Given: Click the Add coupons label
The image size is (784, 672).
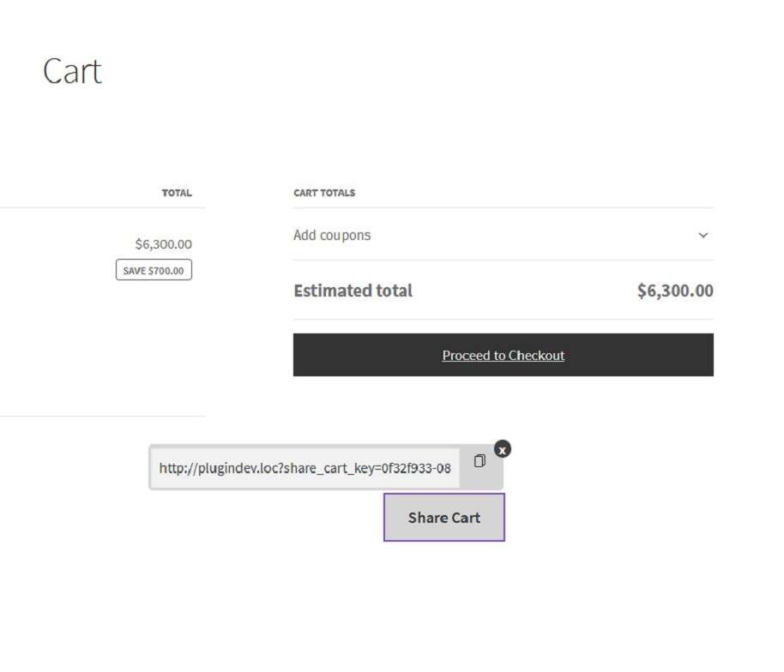Looking at the screenshot, I should pyautogui.click(x=332, y=235).
